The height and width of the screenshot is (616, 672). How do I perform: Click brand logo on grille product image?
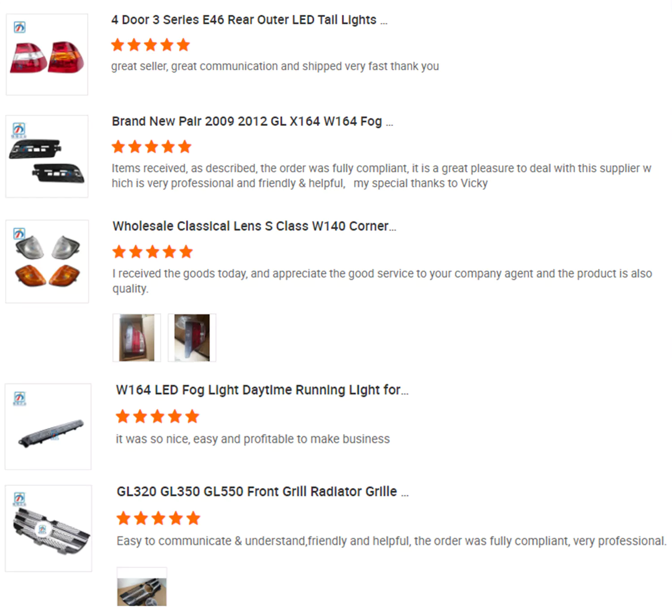click(19, 499)
